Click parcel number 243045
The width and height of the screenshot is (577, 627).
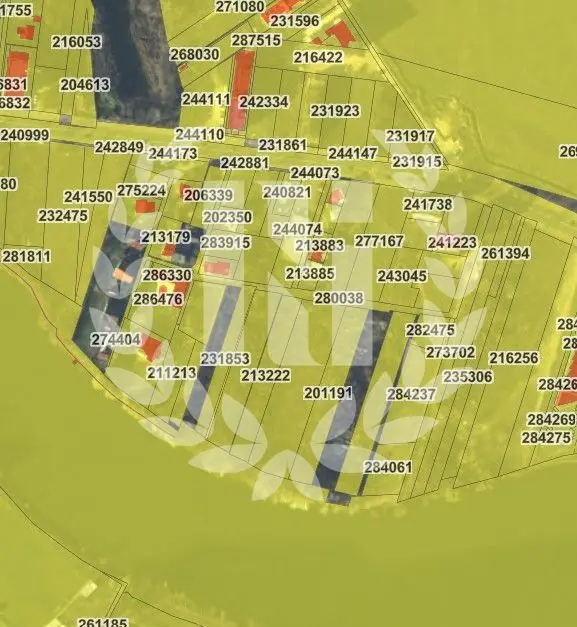pyautogui.click(x=402, y=276)
